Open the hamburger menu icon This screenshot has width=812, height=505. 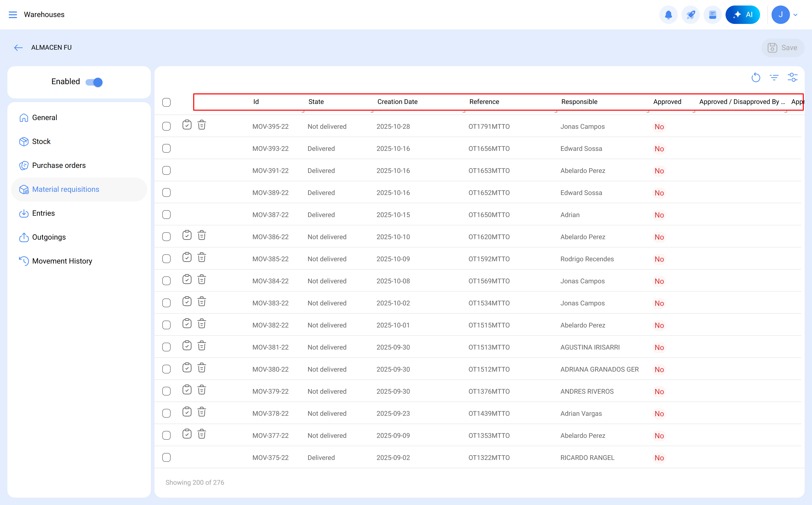pos(13,15)
